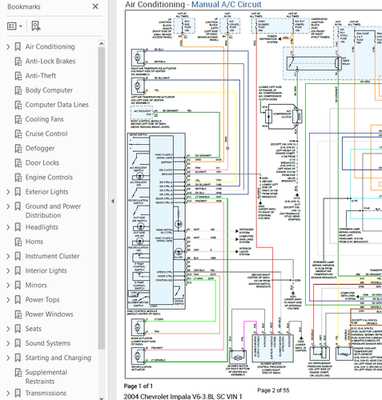This screenshot has width=382, height=400.
Task: Go to Power Windows bookmark
Action: 49,314
